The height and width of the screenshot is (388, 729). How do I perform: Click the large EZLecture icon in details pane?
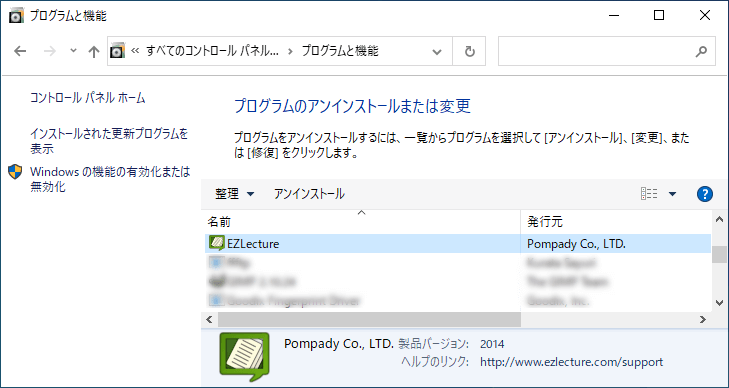coord(244,356)
